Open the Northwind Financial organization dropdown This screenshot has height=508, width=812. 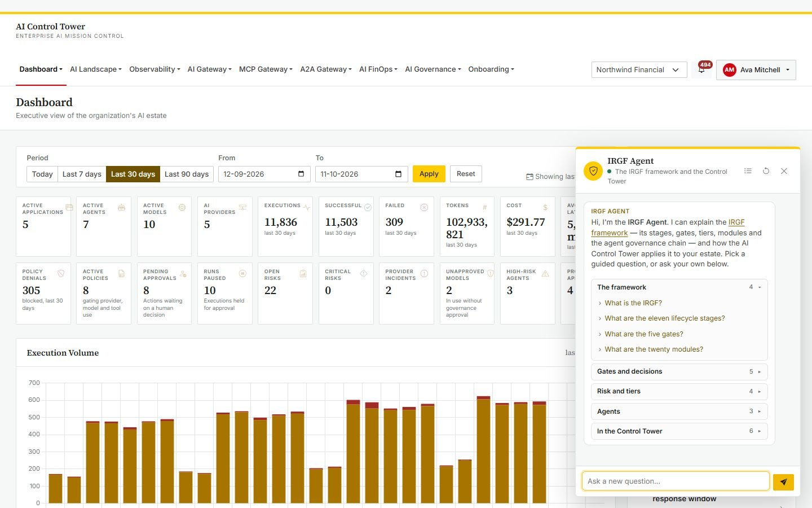639,70
